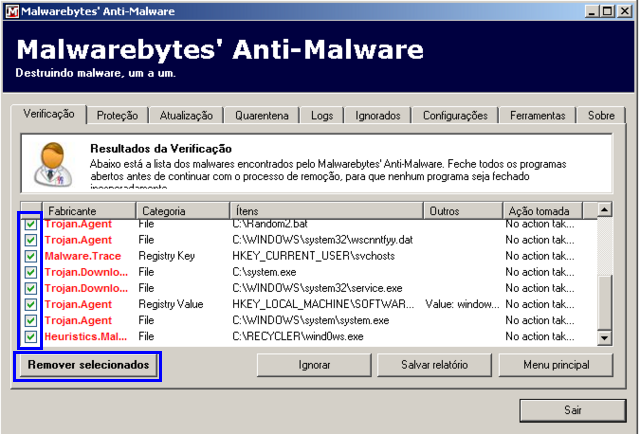Image resolution: width=640 pixels, height=434 pixels.
Task: Switch to the Quarentena tab
Action: 264,116
